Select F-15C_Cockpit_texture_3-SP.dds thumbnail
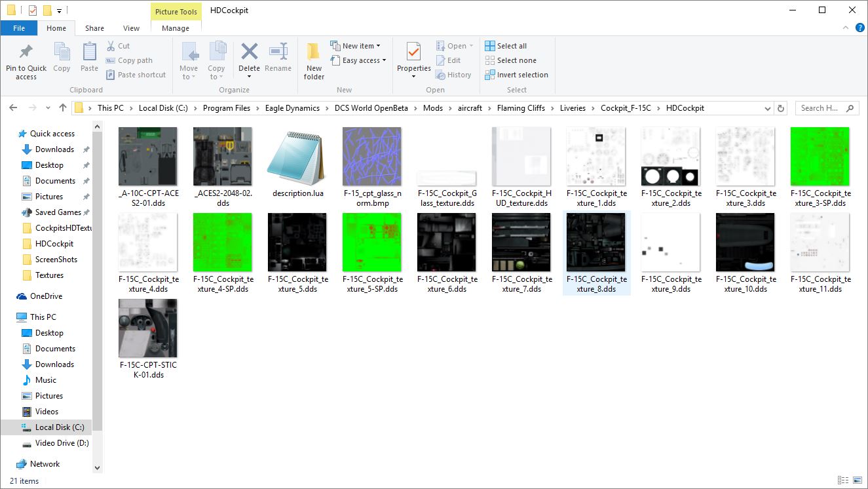Screen dimensions: 868x489 click(820, 157)
